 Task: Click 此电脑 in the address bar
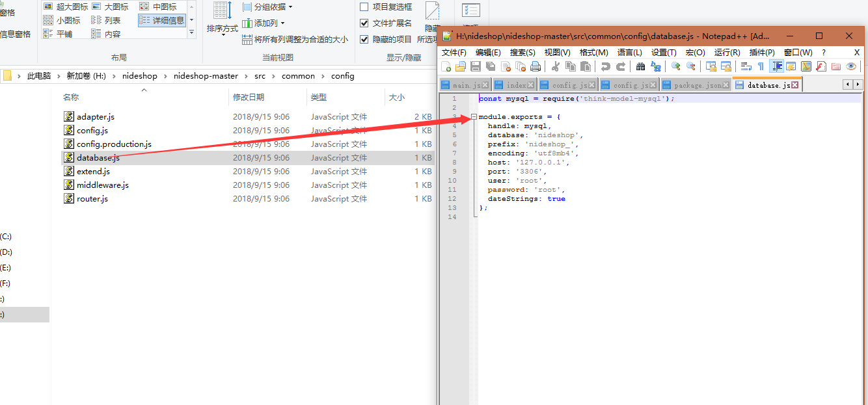[39, 76]
